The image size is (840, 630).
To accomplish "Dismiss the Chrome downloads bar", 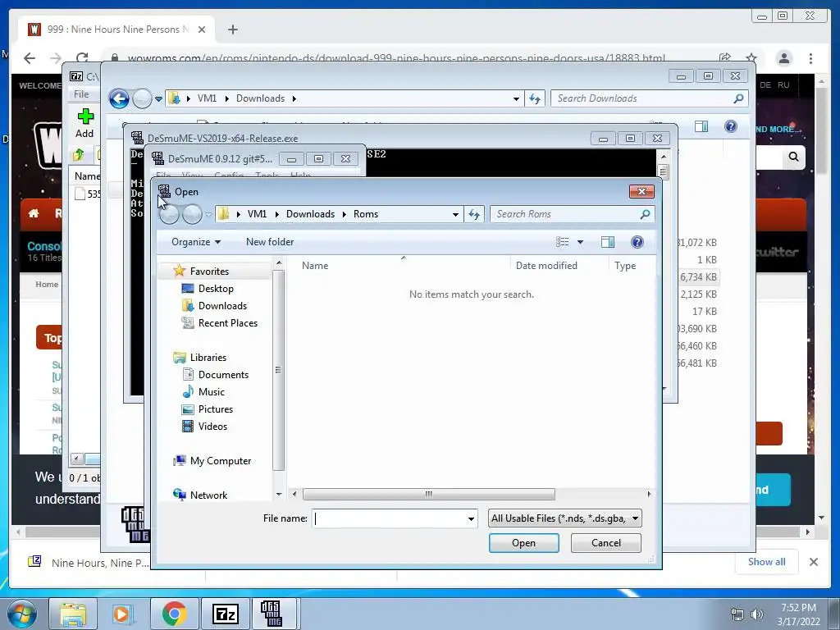I will pos(814,561).
